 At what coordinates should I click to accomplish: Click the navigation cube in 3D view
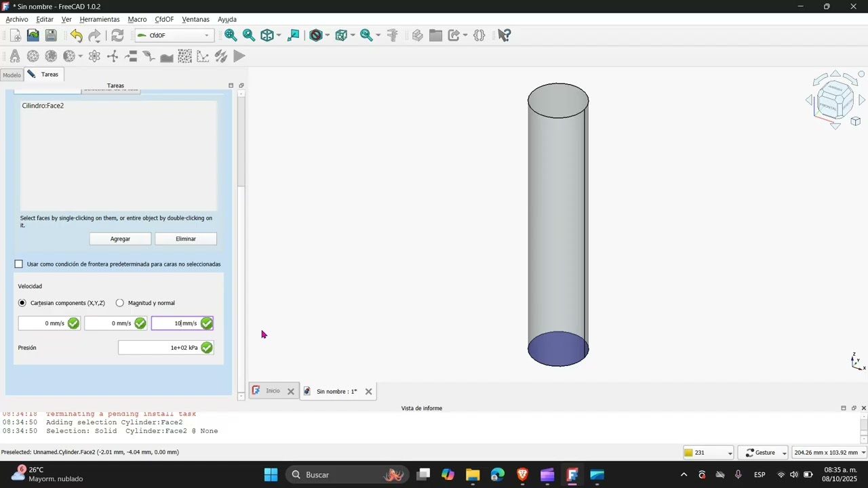tap(835, 102)
